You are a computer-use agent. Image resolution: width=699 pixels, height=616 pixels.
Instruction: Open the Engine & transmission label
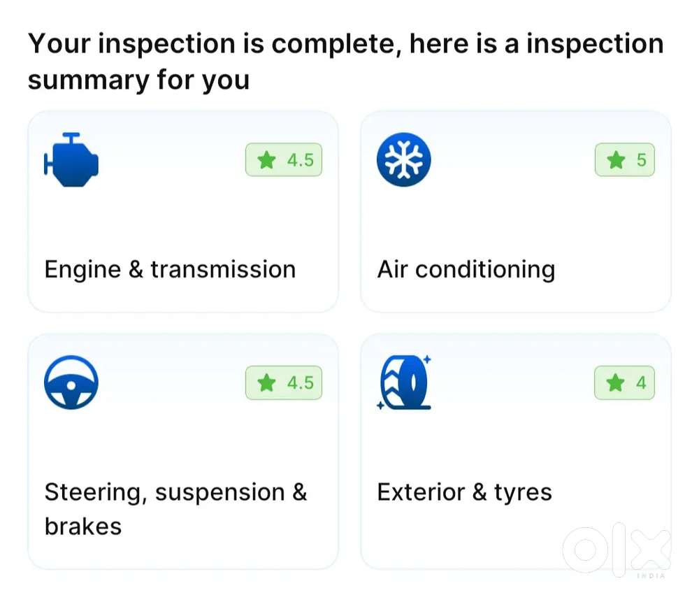pos(170,270)
